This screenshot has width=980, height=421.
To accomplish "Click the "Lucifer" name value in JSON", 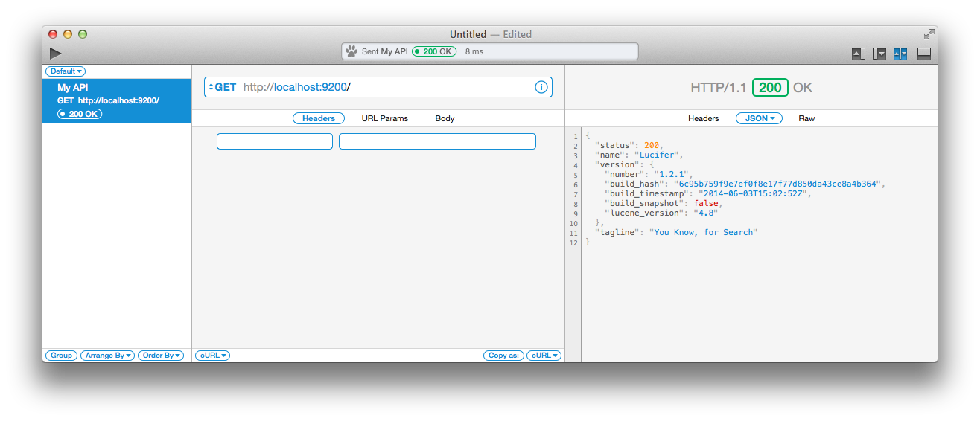I will pos(658,155).
